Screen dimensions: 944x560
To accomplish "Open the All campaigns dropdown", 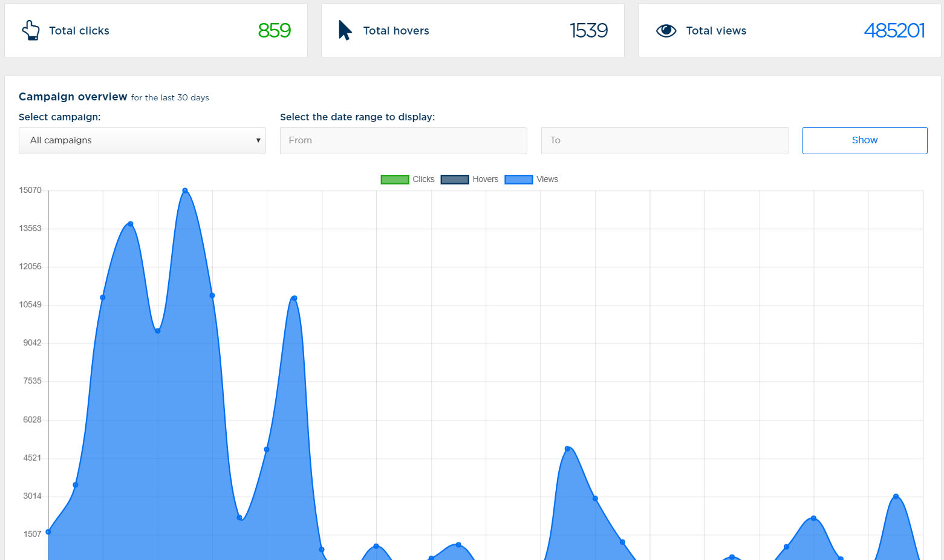I will pyautogui.click(x=142, y=140).
